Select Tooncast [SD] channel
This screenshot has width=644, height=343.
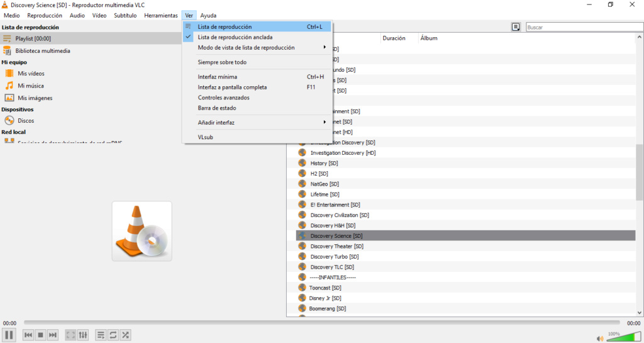325,288
